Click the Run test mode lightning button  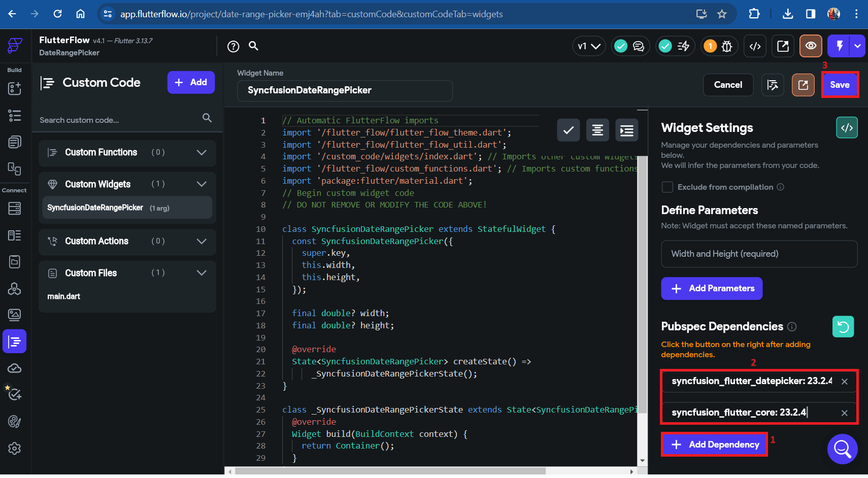[840, 46]
